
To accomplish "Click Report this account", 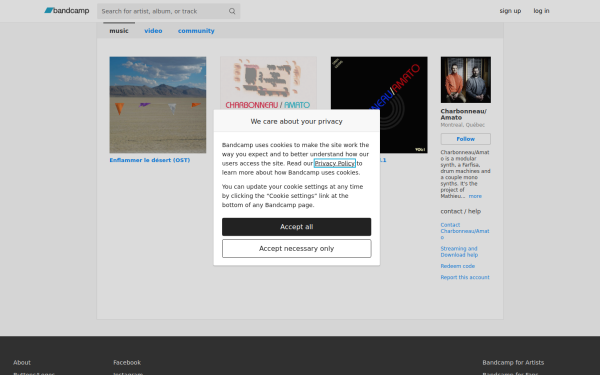I will click(x=465, y=277).
